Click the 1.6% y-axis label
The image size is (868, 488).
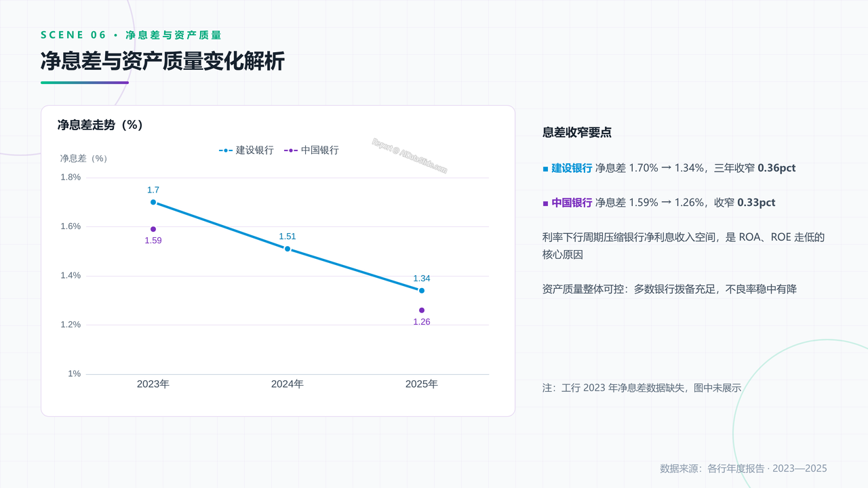click(x=71, y=226)
